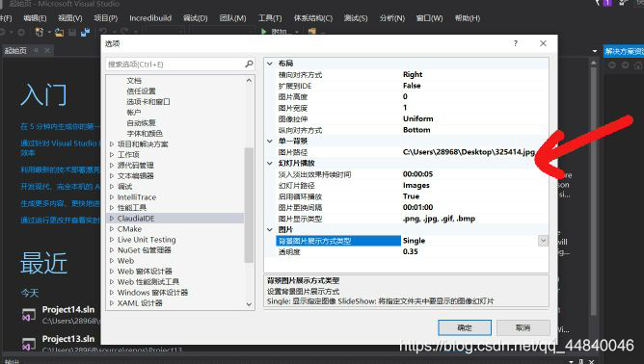
Task: Click the 图片路径 value C:\Users\28968\Desktop\325414.jpg
Action: pos(469,152)
